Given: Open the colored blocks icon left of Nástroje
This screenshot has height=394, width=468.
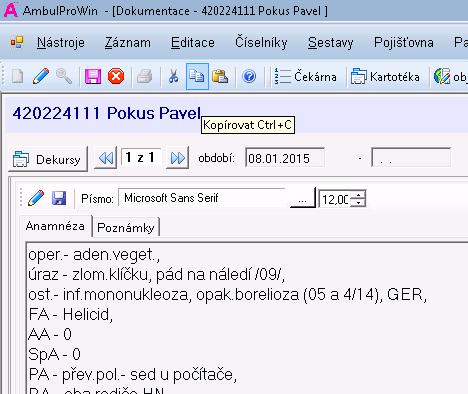Looking at the screenshot, I should [x=17, y=42].
